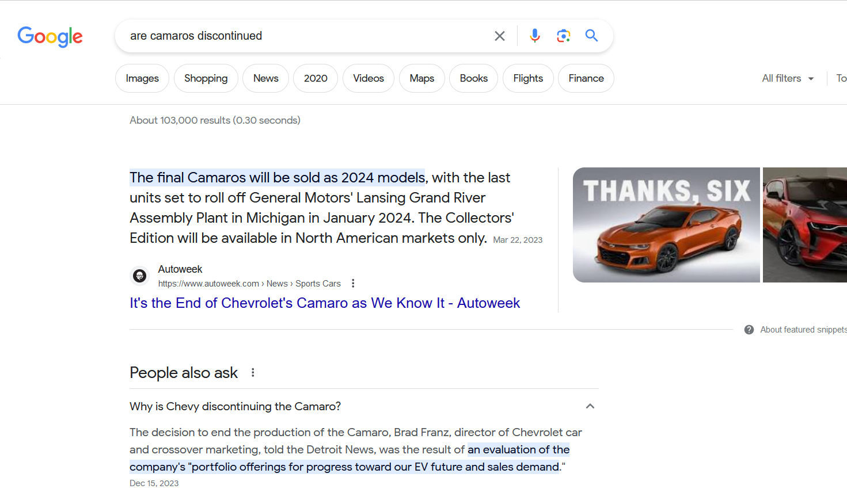Open People also ask options menu
This screenshot has height=504, width=847.
coord(253,373)
